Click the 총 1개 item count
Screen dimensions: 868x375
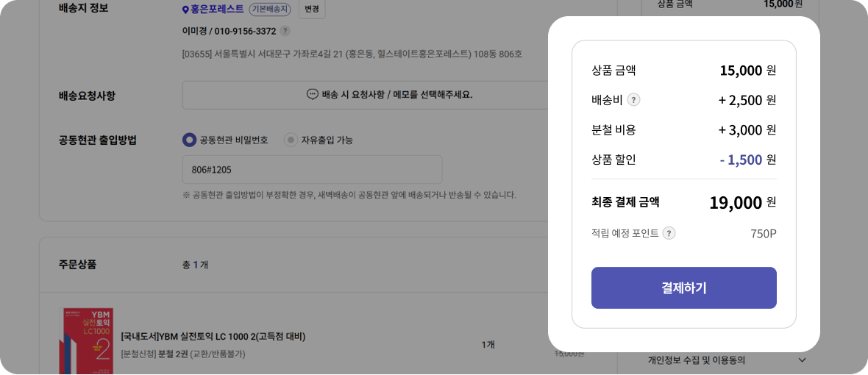point(195,265)
